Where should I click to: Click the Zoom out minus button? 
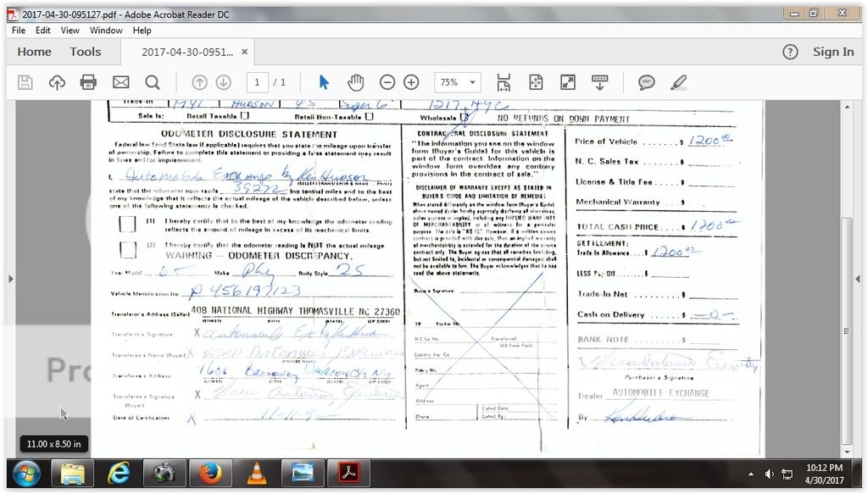387,82
